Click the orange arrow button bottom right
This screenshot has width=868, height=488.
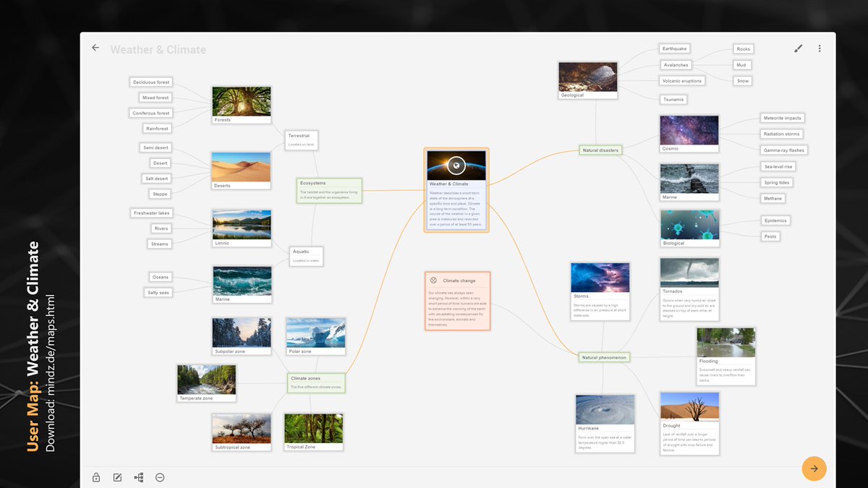click(814, 468)
